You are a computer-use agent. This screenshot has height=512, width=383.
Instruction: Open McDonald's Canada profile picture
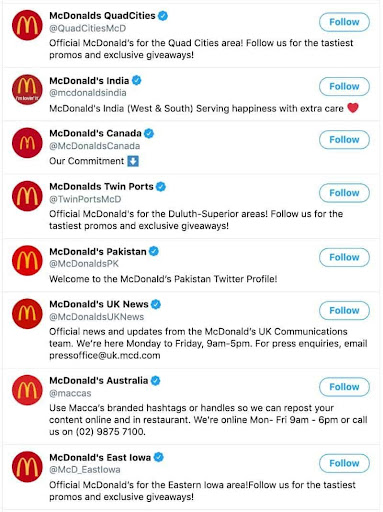pos(27,143)
